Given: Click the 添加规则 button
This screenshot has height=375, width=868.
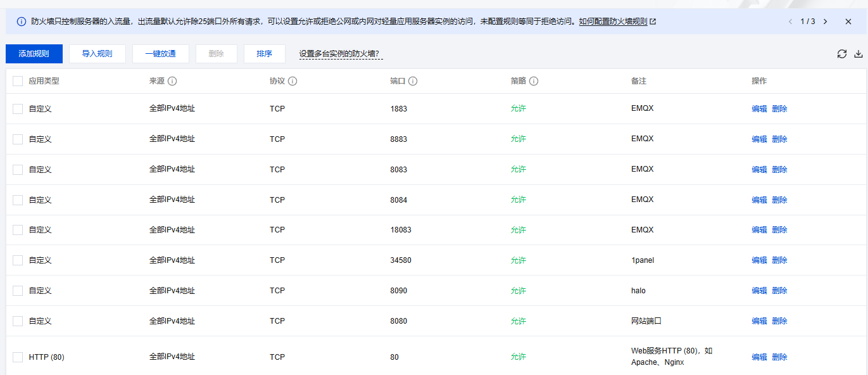Looking at the screenshot, I should [x=34, y=54].
